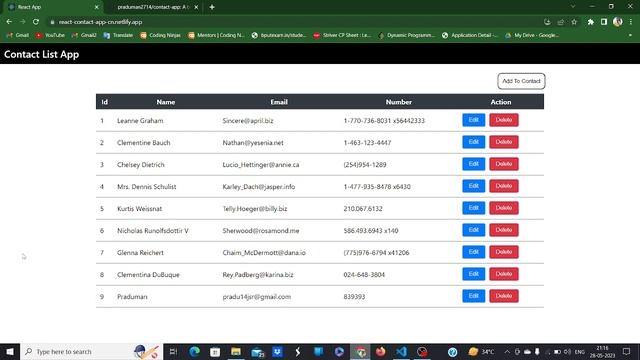
Task: Open the Windows Start menu
Action: 10,351
